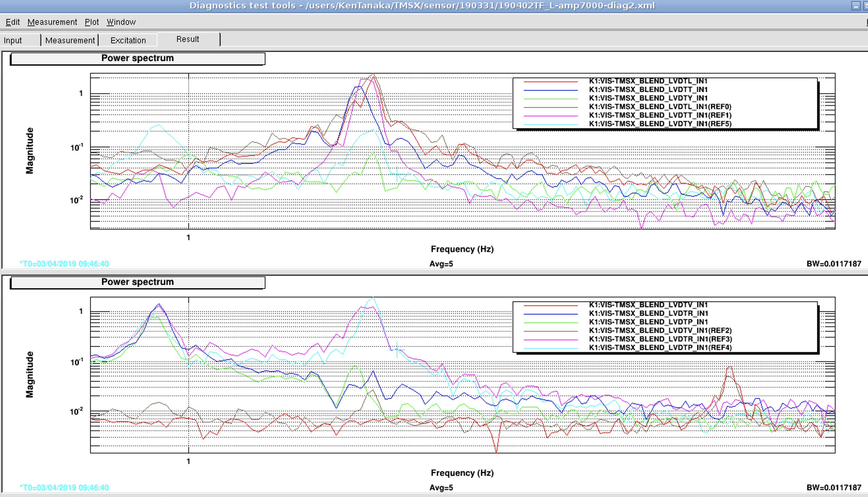Select the Result tab
Screen dimensions: 868x497
[x=188, y=39]
